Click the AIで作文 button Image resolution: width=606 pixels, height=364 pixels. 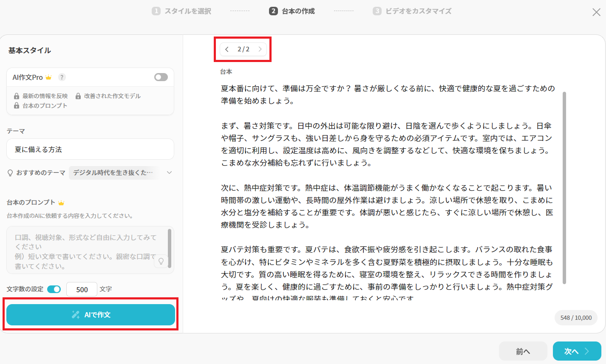[x=91, y=315]
